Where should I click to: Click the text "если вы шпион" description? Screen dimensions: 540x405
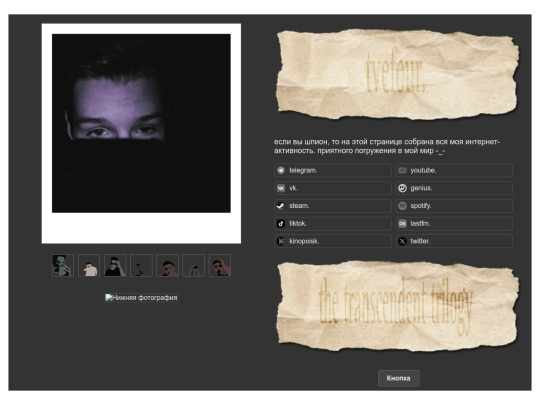coord(387,146)
